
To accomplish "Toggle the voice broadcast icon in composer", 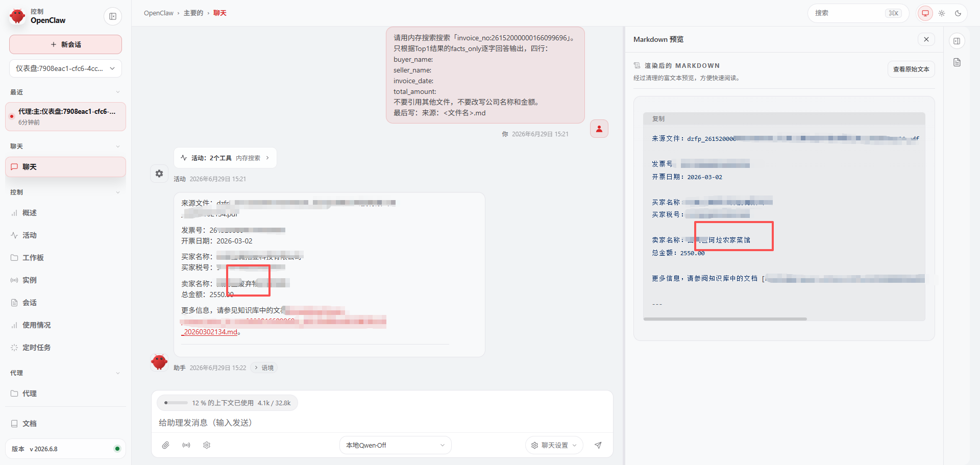I will pyautogui.click(x=186, y=445).
